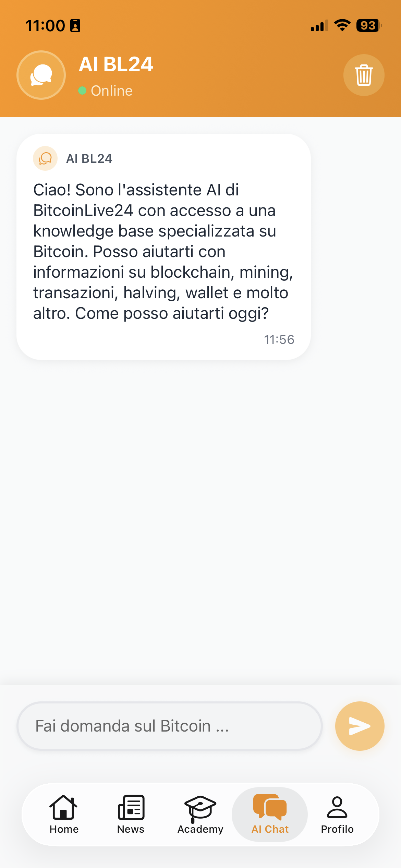Open the Home tab

point(64,814)
